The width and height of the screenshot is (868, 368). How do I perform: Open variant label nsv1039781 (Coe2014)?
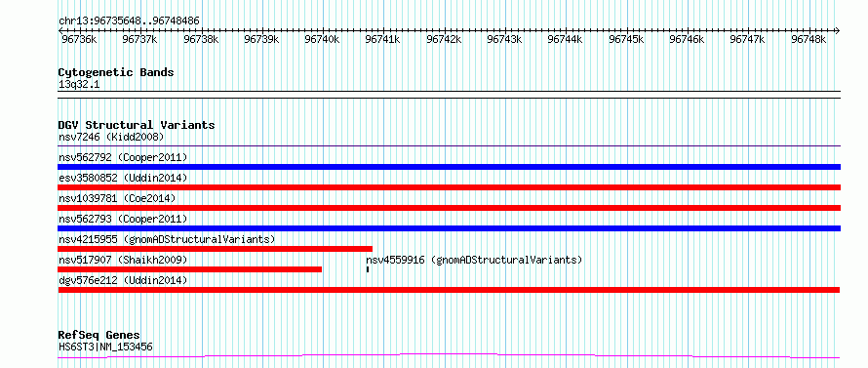click(117, 198)
